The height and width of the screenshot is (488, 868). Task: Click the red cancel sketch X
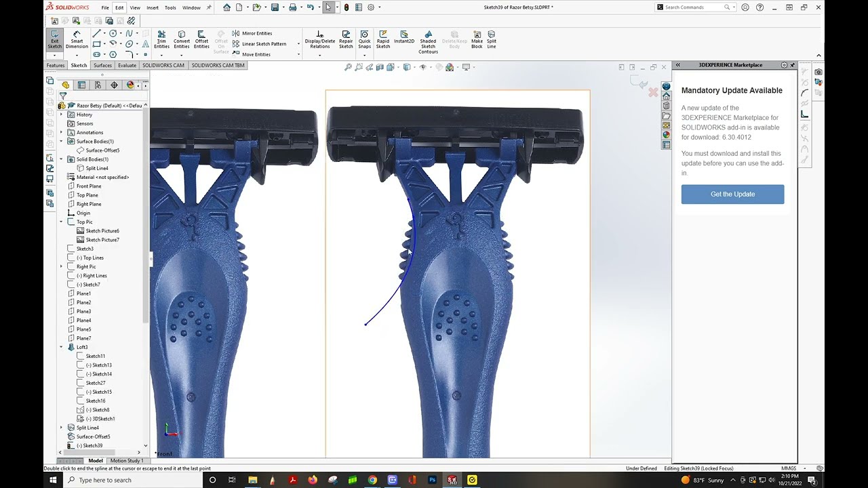[653, 91]
